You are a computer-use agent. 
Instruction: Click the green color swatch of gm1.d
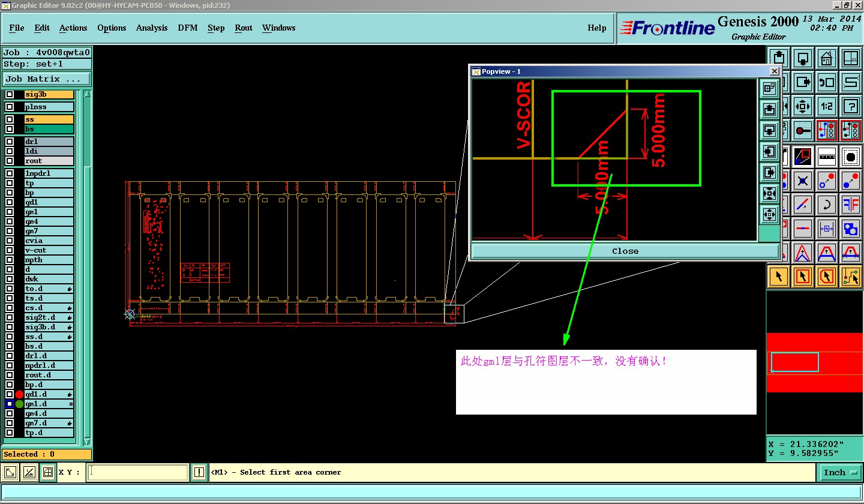coord(19,404)
